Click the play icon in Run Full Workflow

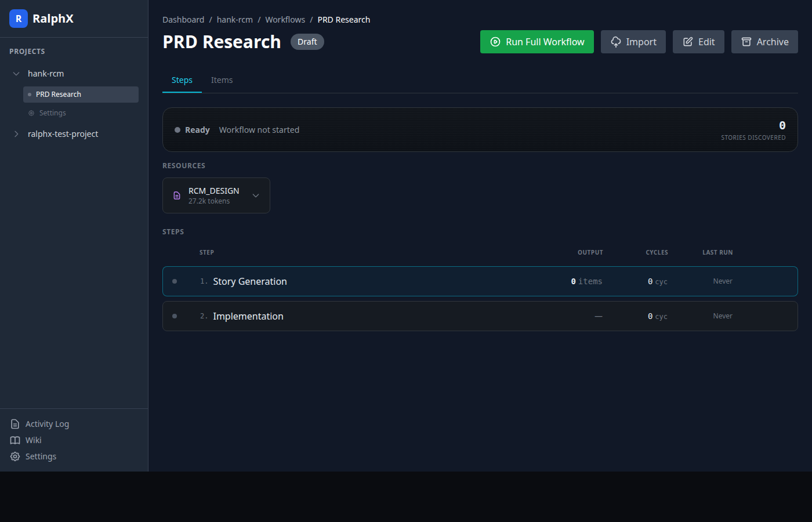click(495, 42)
